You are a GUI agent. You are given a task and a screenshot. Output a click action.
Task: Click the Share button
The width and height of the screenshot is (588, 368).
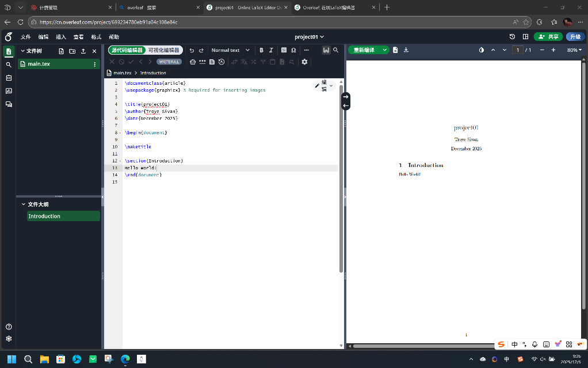pos(548,37)
